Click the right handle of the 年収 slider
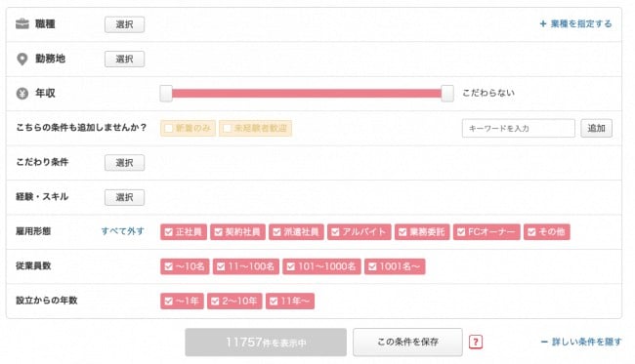Image resolution: width=635 pixels, height=364 pixels. (447, 94)
